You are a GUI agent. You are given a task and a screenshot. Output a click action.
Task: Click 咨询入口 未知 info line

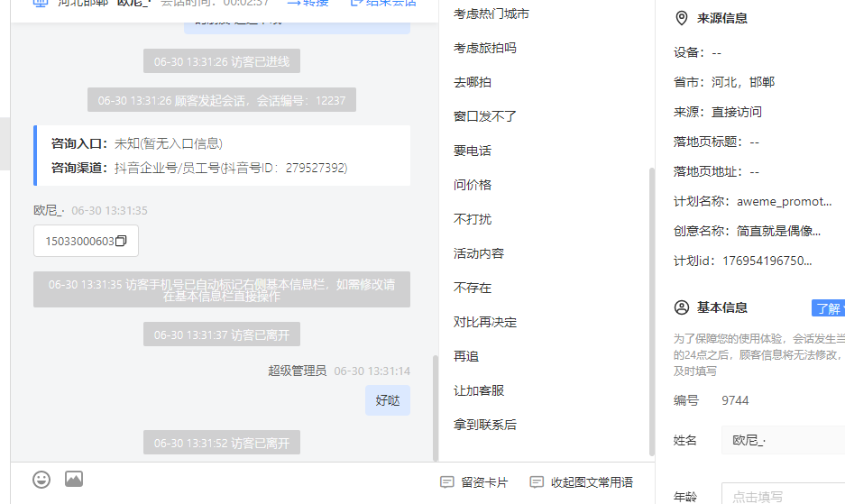click(137, 143)
